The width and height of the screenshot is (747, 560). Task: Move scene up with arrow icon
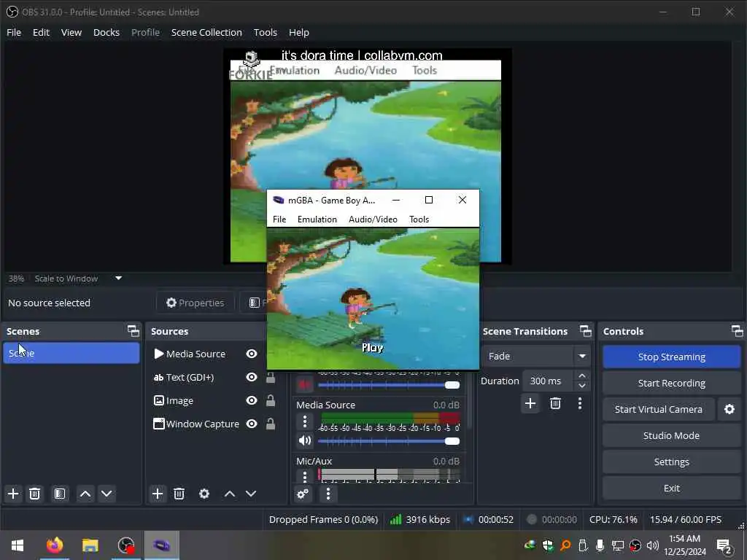(x=85, y=494)
